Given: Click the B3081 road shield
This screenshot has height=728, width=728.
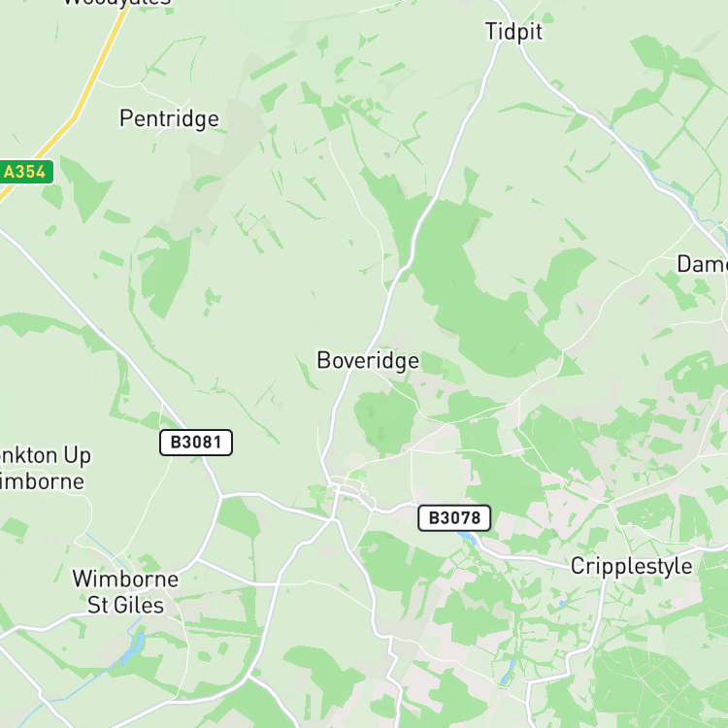Looking at the screenshot, I should pos(196,442).
